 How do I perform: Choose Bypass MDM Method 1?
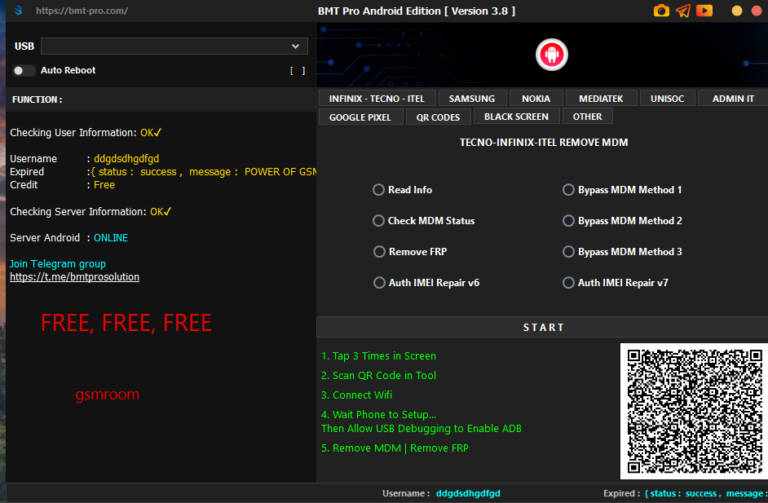pyautogui.click(x=622, y=190)
